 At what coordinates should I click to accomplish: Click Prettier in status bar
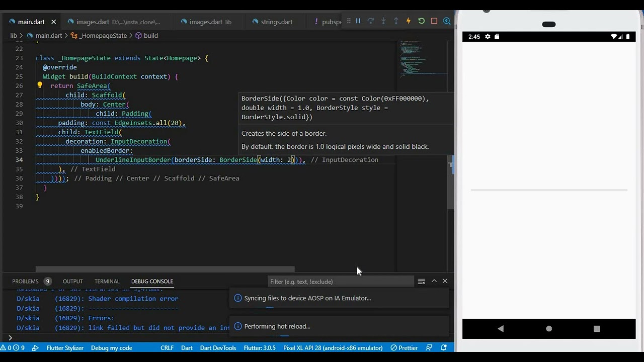pyautogui.click(x=404, y=348)
